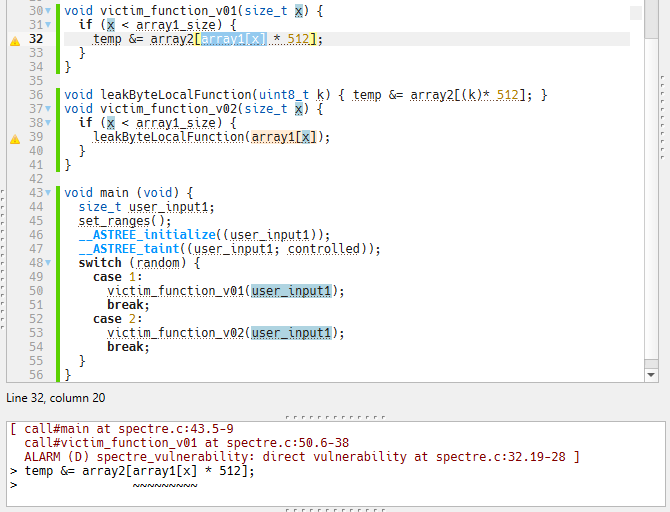The width and height of the screenshot is (670, 512).
Task: Click leakByteLocalFunction call on line 39
Action: 169,137
